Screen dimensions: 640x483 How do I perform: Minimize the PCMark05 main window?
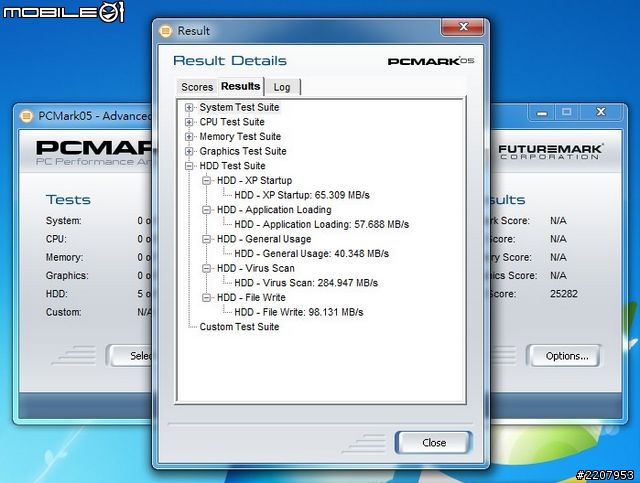coord(542,113)
